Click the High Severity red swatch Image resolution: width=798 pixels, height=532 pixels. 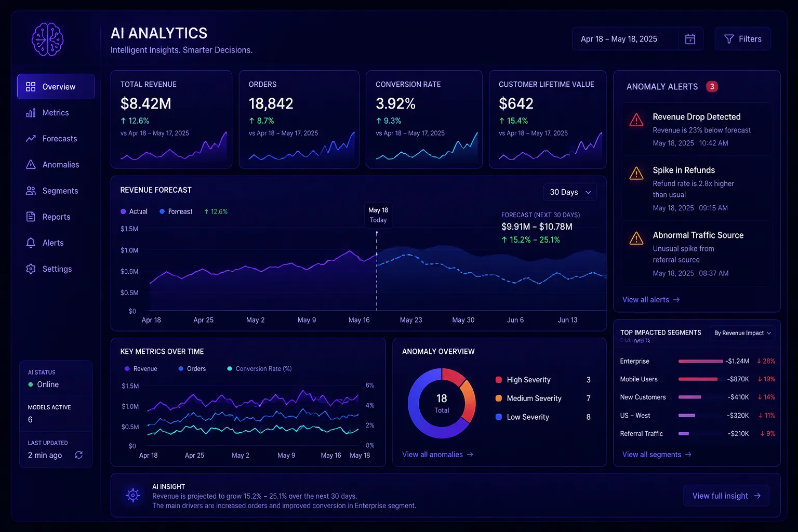point(499,380)
